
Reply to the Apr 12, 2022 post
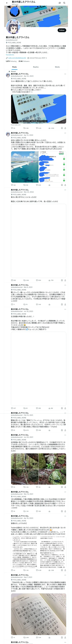(x=13, y=185)
